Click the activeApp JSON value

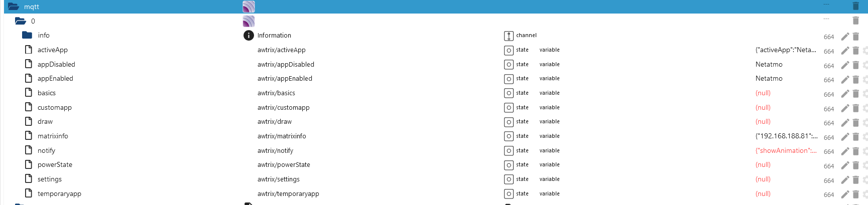[x=786, y=50]
